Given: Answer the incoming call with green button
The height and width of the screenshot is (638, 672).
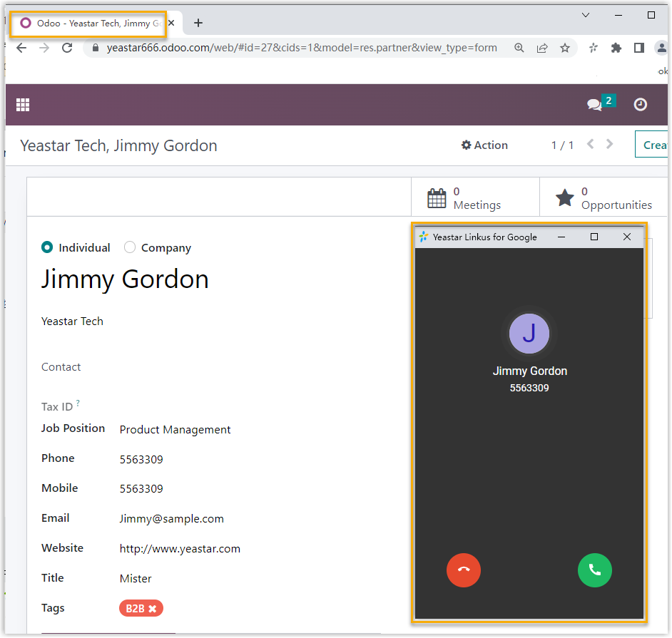Looking at the screenshot, I should (594, 570).
